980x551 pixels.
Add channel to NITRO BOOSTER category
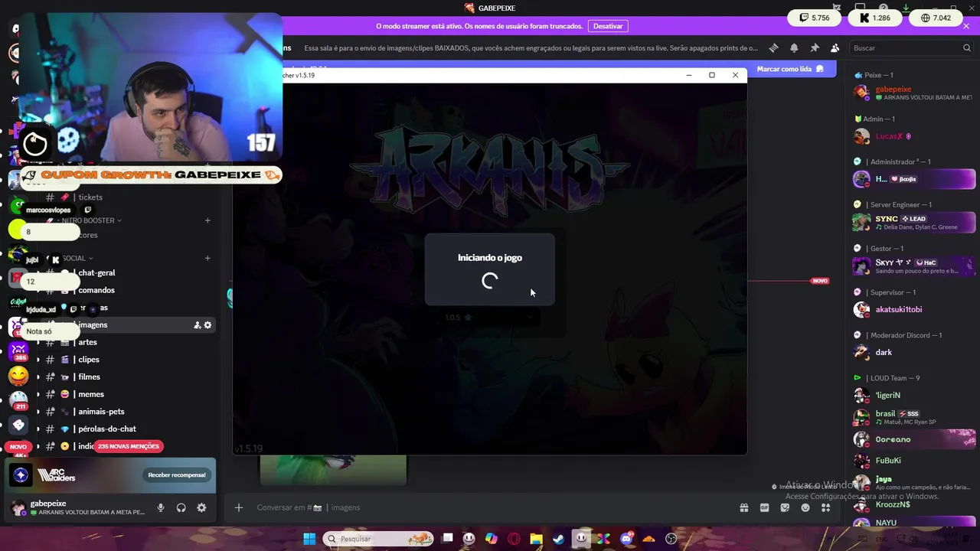(207, 220)
